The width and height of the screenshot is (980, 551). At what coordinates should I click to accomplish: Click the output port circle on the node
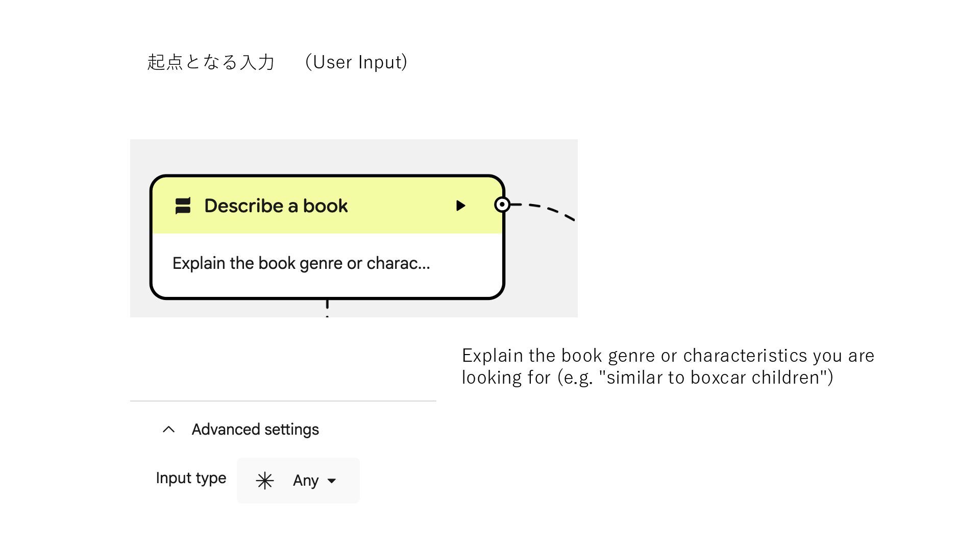click(502, 205)
